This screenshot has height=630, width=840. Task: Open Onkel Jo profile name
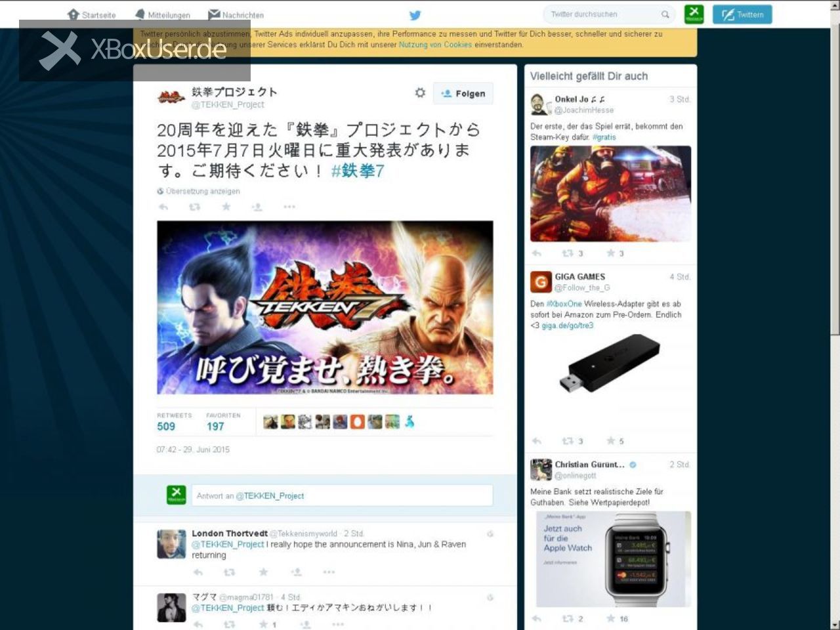(580, 99)
